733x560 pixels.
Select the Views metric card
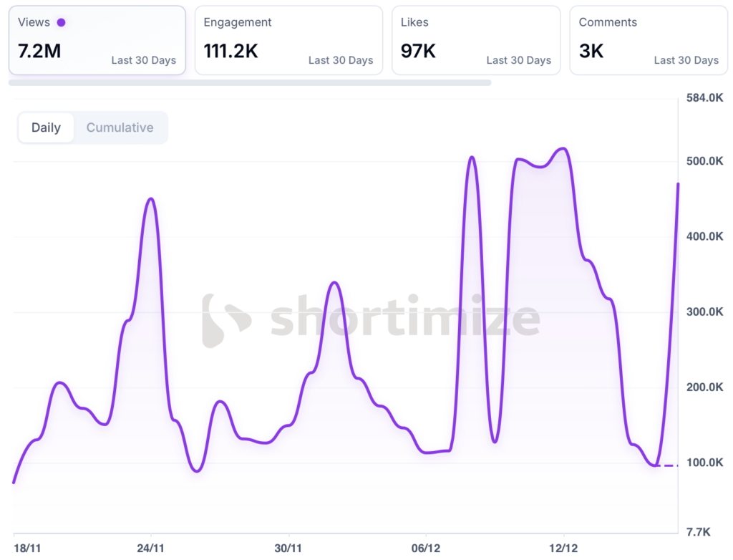click(97, 40)
